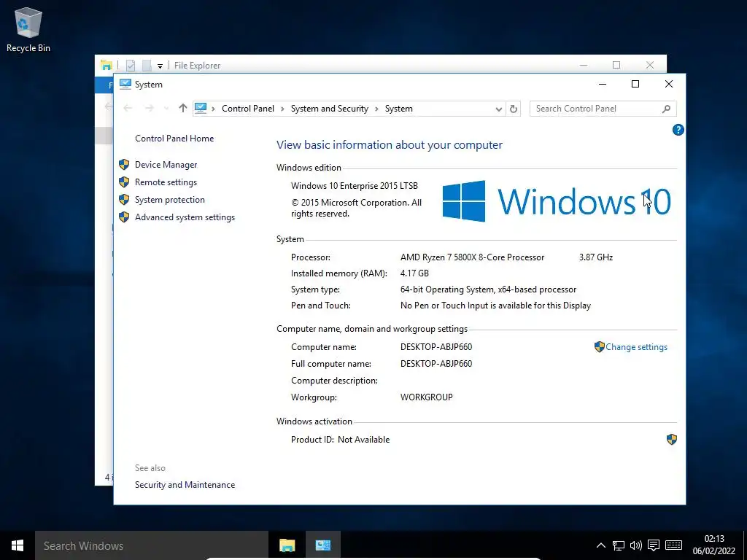The height and width of the screenshot is (560, 747).
Task: Select Control Panel in the breadcrumb
Action: (x=248, y=109)
